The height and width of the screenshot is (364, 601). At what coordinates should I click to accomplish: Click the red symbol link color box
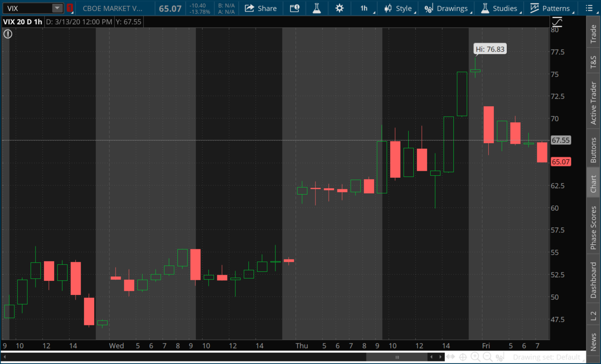click(70, 8)
